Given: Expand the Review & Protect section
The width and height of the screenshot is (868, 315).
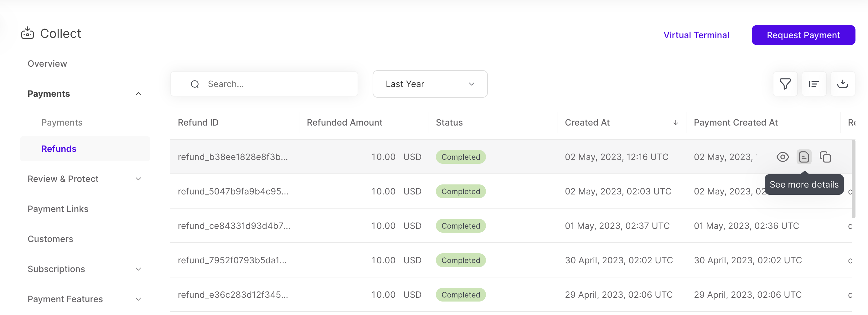Looking at the screenshot, I should (138, 179).
